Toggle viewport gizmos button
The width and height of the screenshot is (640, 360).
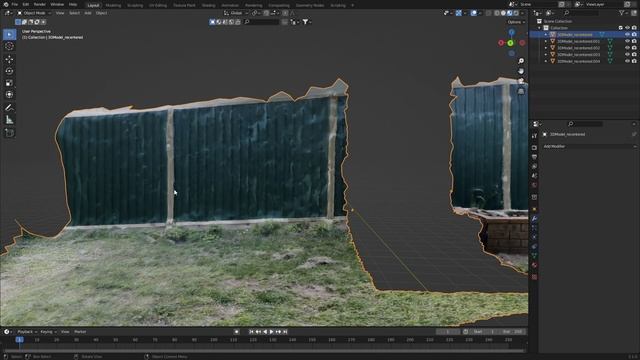point(459,13)
